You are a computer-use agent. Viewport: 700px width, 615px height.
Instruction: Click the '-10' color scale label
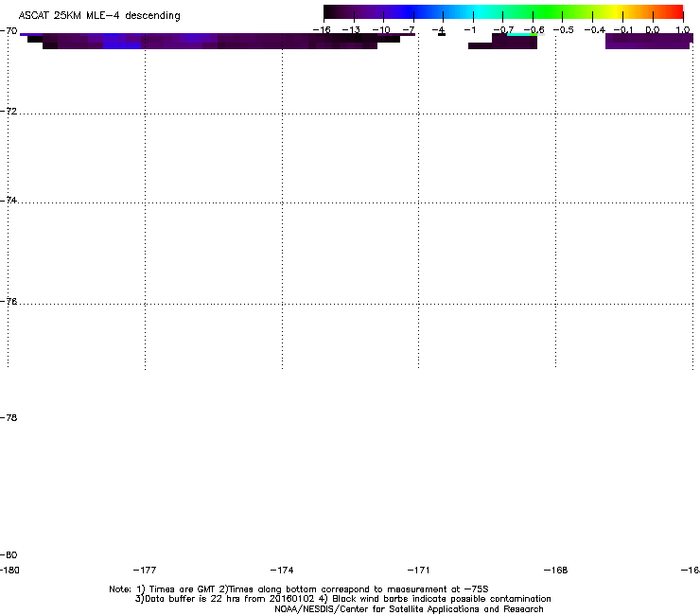[x=381, y=30]
